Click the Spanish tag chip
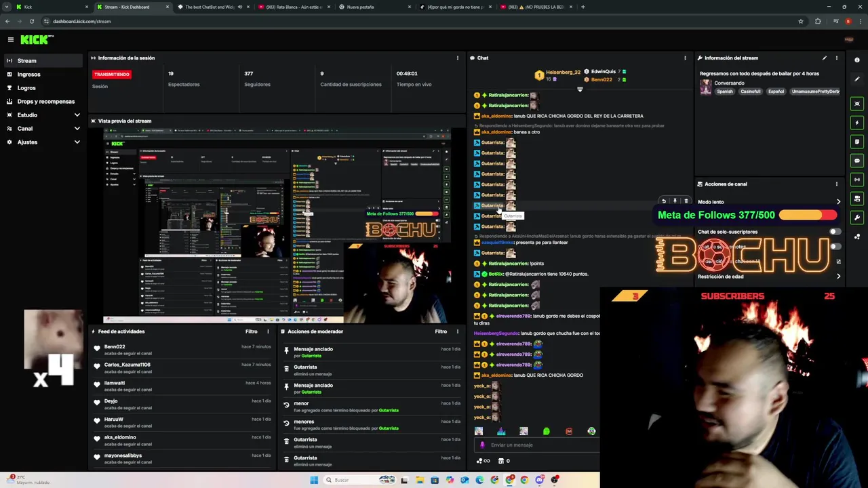 725,91
